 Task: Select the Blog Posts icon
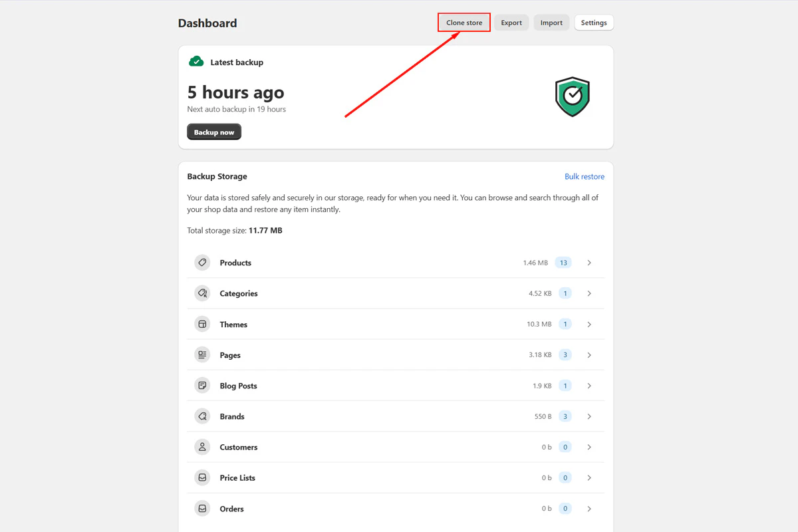[201, 385]
